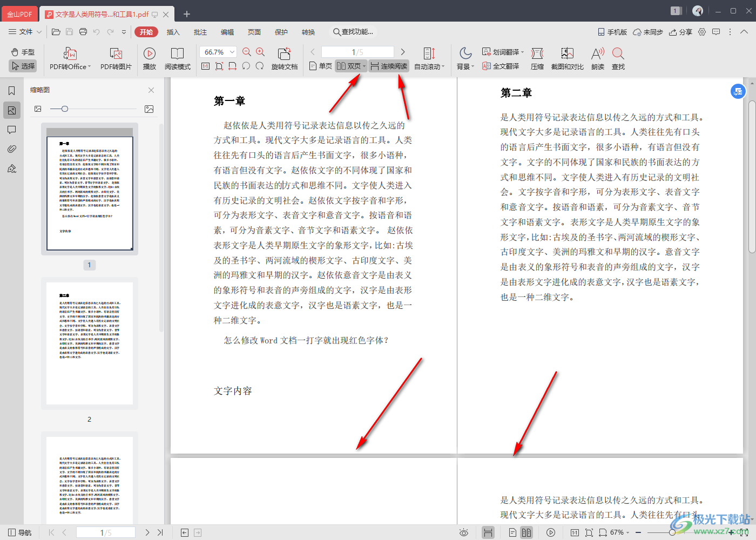Close the 缩略图 thumbnail panel
This screenshot has width=756, height=540.
pyautogui.click(x=151, y=90)
